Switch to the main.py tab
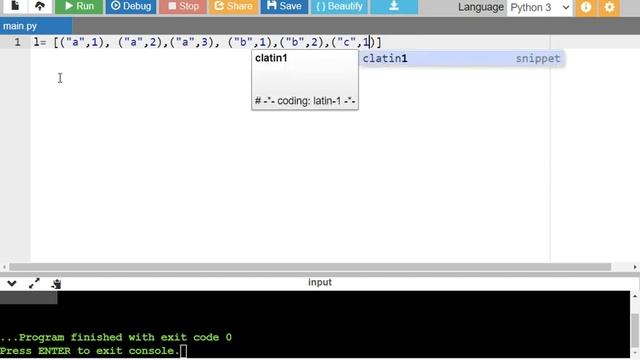The width and height of the screenshot is (640, 360). pos(36,26)
